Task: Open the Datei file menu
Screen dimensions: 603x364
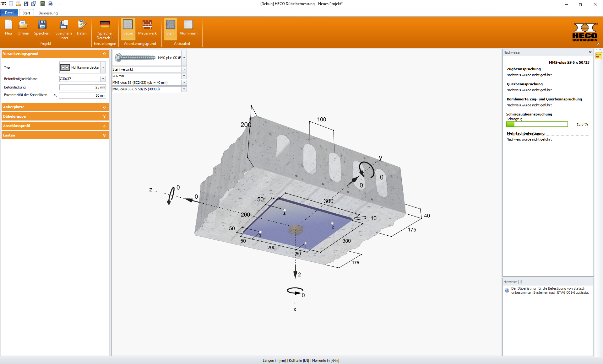Action: pyautogui.click(x=9, y=13)
